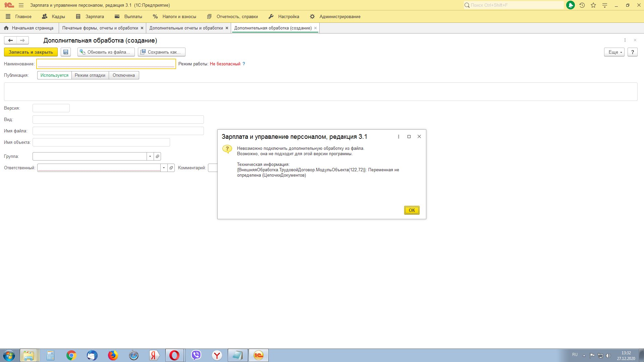The width and height of the screenshot is (644, 362).
Task: Show hidden system tray icons
Action: [584, 356]
